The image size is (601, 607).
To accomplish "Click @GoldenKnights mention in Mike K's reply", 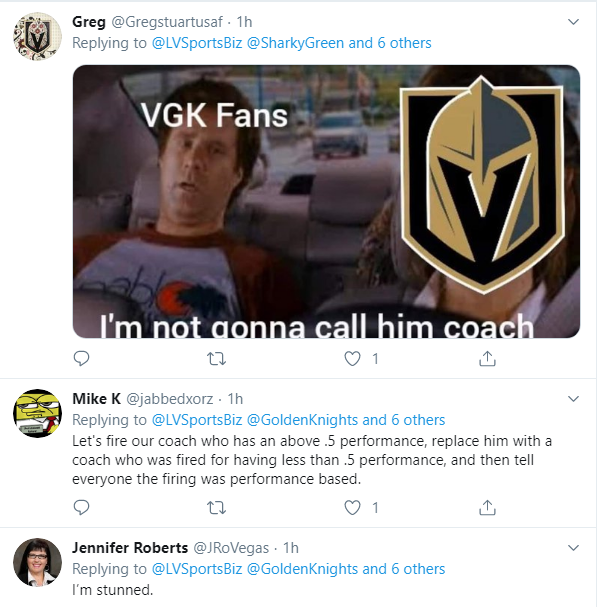I will click(302, 420).
